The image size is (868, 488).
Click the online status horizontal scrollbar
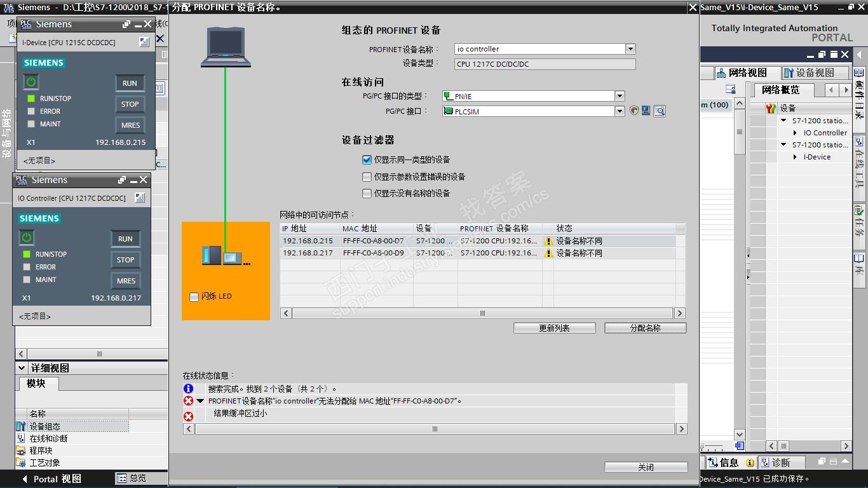pyautogui.click(x=435, y=429)
